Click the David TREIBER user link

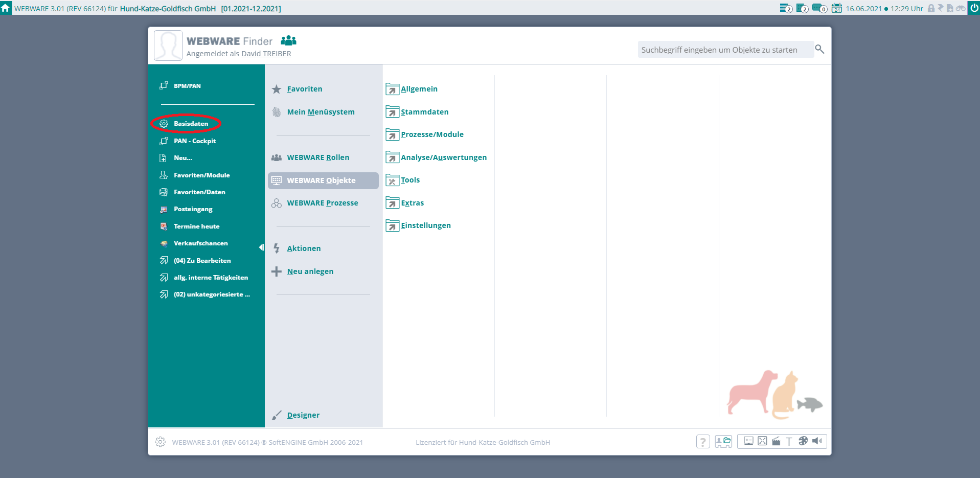pos(266,54)
